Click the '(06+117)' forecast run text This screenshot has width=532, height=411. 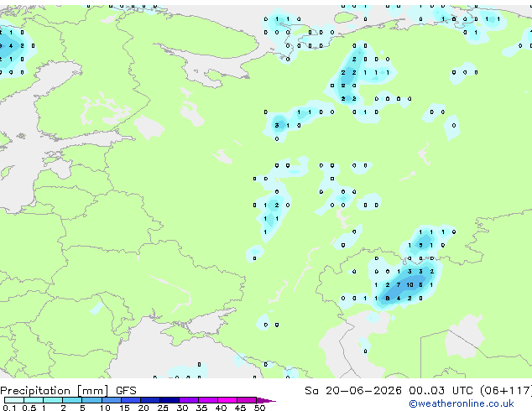[x=505, y=391]
